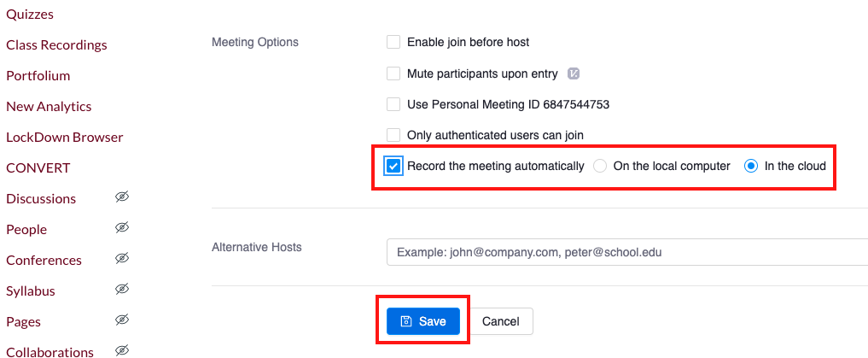Enable join before host checkbox

point(393,42)
